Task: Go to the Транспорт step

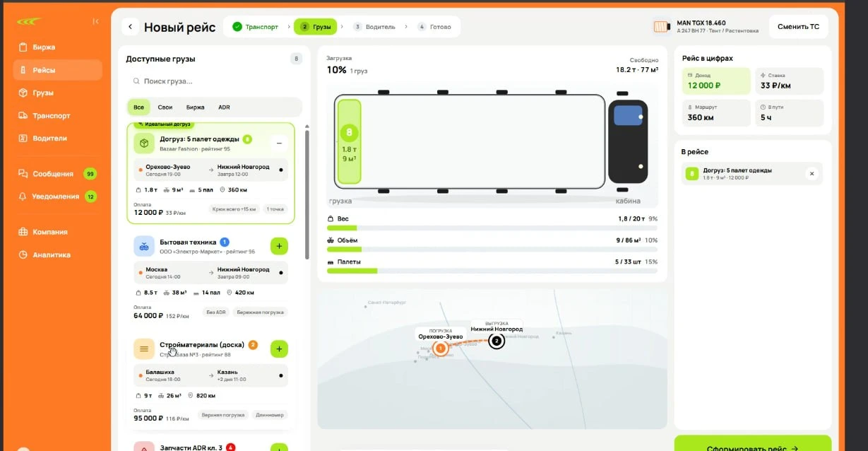Action: [x=255, y=27]
